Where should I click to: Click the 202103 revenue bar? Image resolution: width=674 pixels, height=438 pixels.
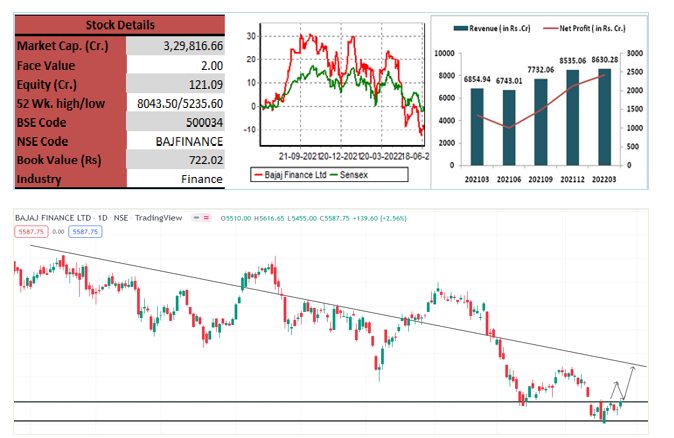click(477, 127)
